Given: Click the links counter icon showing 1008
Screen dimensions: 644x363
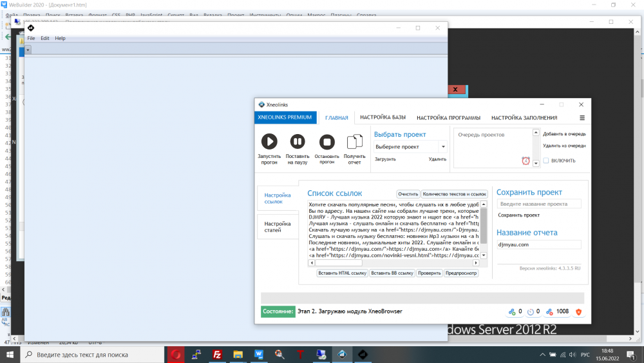Looking at the screenshot, I should pos(549,312).
